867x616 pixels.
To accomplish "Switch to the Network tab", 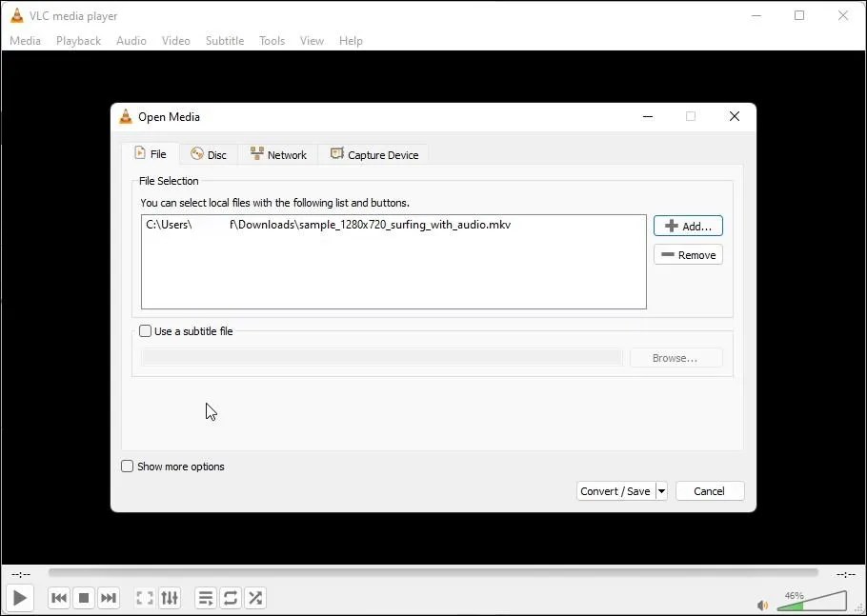I will tap(277, 153).
